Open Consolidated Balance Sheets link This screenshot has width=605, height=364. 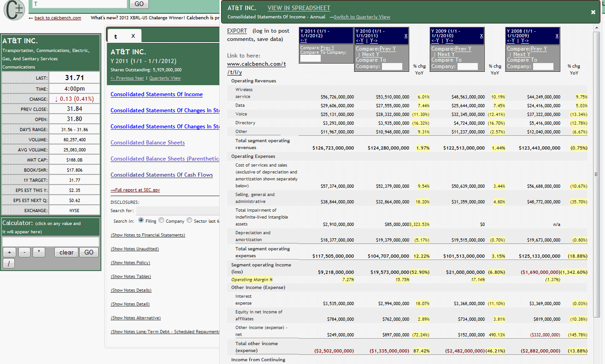pos(147,143)
